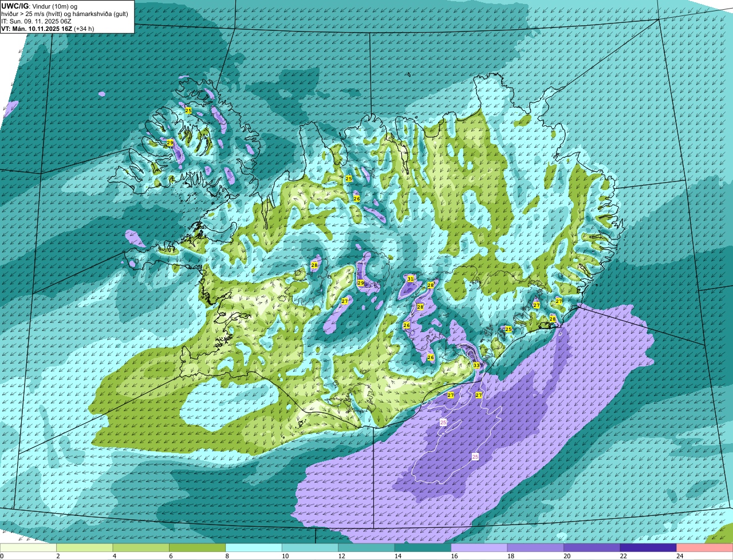The image size is (733, 560).
Task: Select the pink above-24 scale swatch
Action: [704, 547]
